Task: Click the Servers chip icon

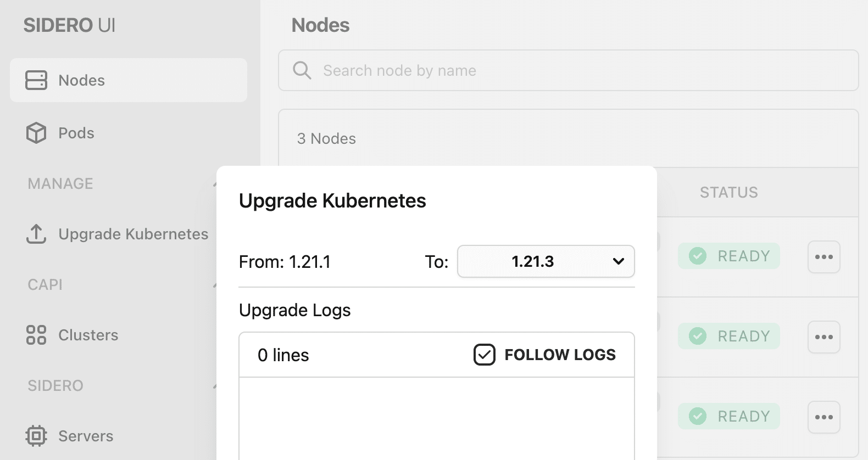Action: coord(36,436)
